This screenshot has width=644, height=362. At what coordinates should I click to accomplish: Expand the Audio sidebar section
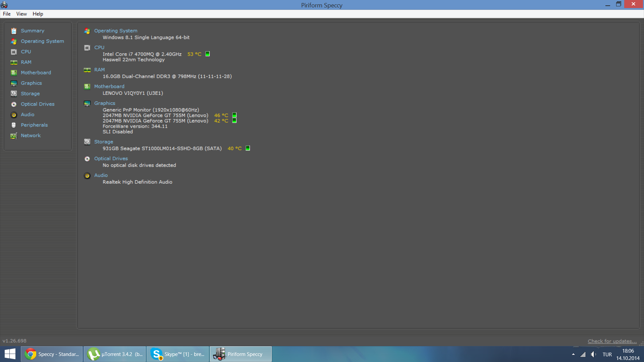click(x=28, y=115)
